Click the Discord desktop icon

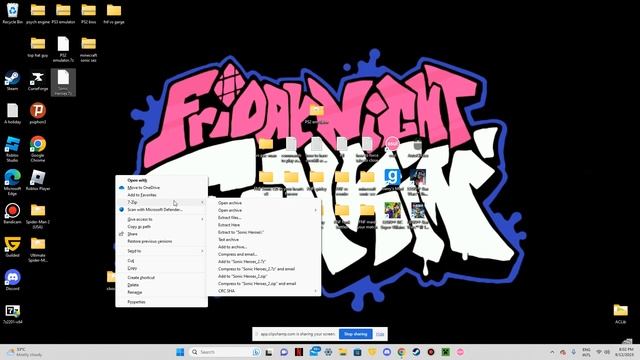tap(12, 280)
